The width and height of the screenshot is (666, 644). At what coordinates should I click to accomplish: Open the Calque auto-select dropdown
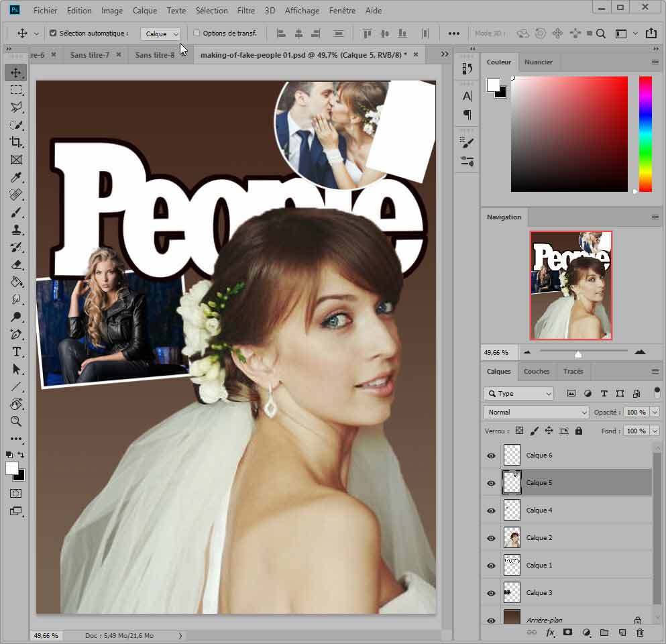(x=160, y=34)
